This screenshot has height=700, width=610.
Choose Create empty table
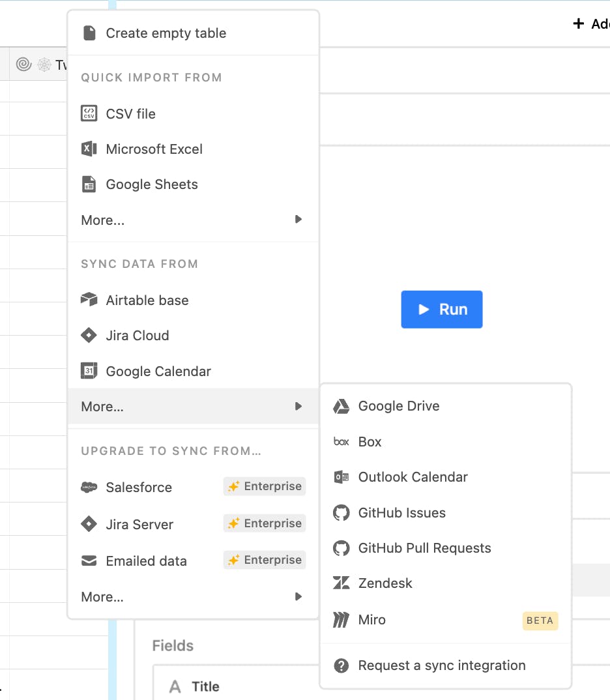[x=193, y=33]
